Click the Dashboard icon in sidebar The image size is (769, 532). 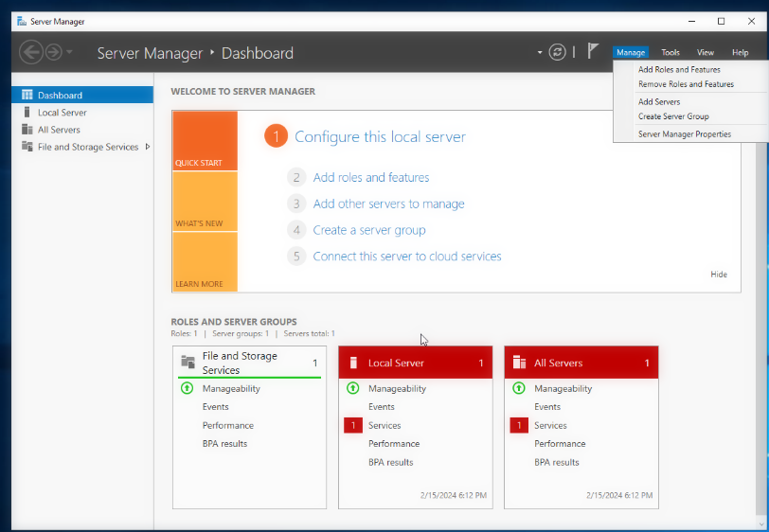point(27,95)
